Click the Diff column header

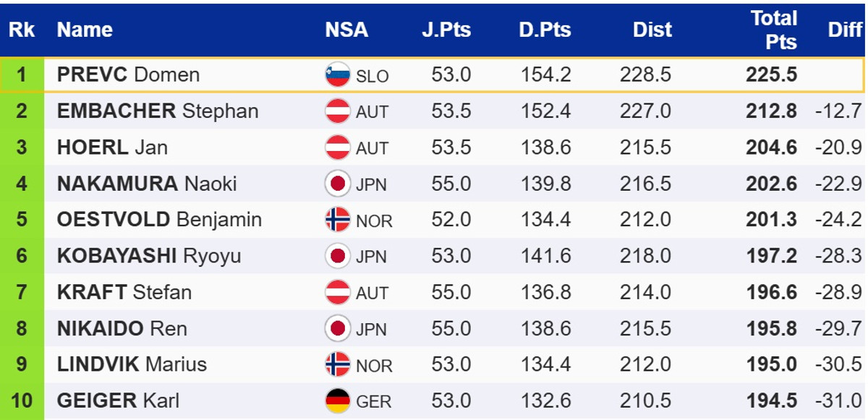point(844,30)
